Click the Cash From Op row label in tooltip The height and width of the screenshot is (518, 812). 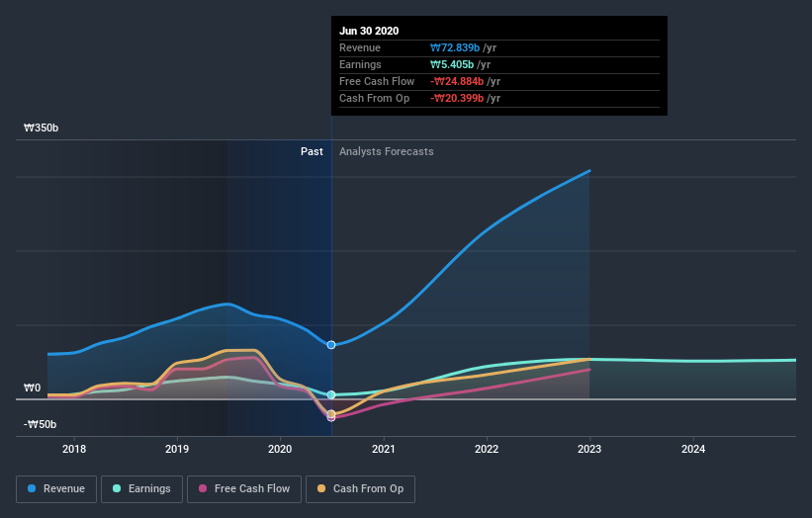375,98
